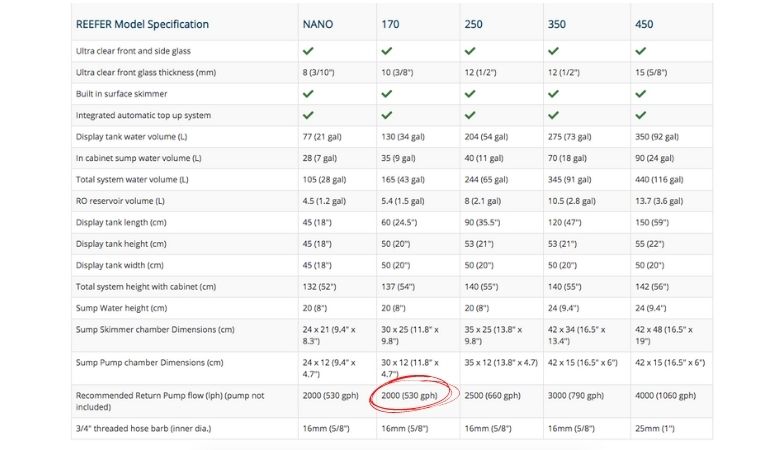The width and height of the screenshot is (780, 450).
Task: Click the '350 (92 gal)' display volume cell
Action: [x=657, y=137]
